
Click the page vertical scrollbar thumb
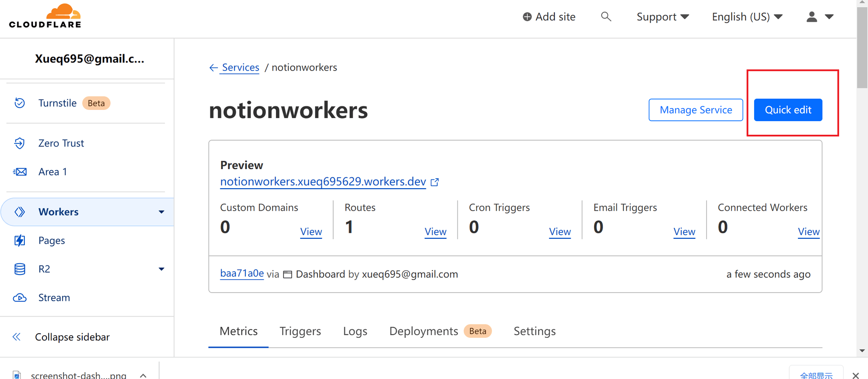[862, 47]
